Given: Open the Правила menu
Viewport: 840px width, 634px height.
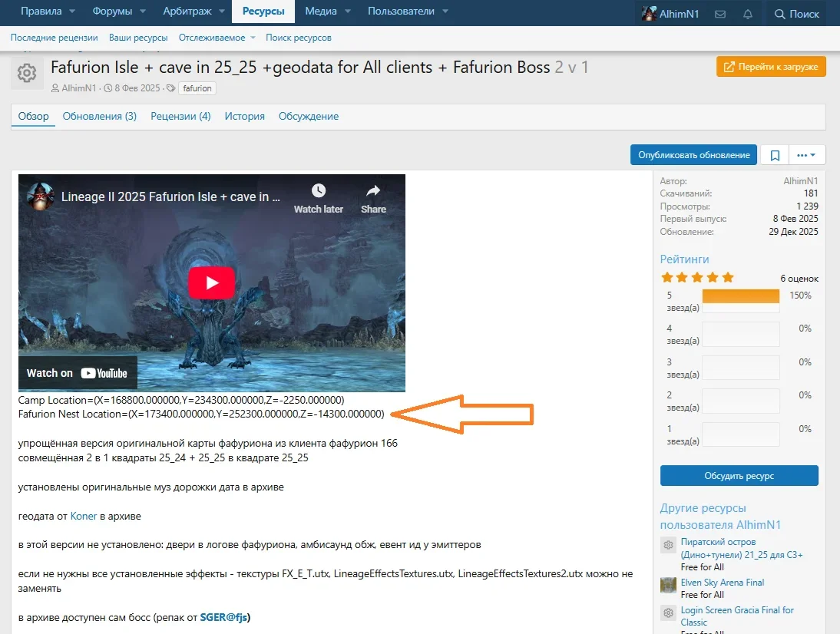Looking at the screenshot, I should point(41,12).
